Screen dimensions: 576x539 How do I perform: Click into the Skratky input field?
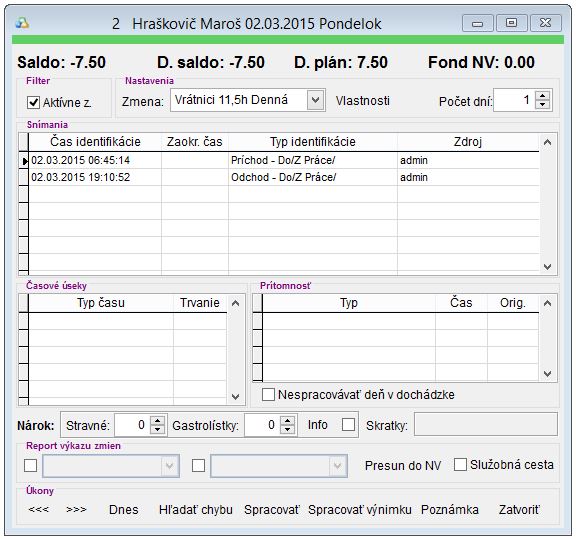(x=486, y=424)
